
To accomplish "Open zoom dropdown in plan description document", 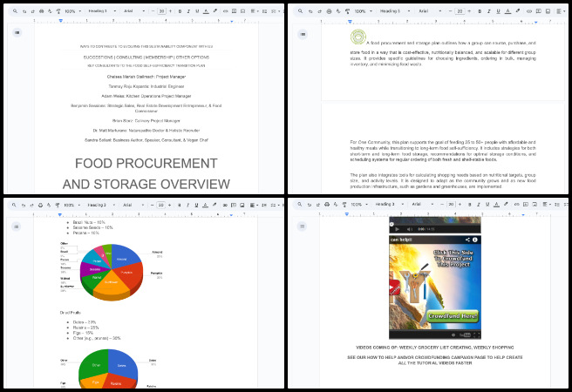I will [363, 11].
